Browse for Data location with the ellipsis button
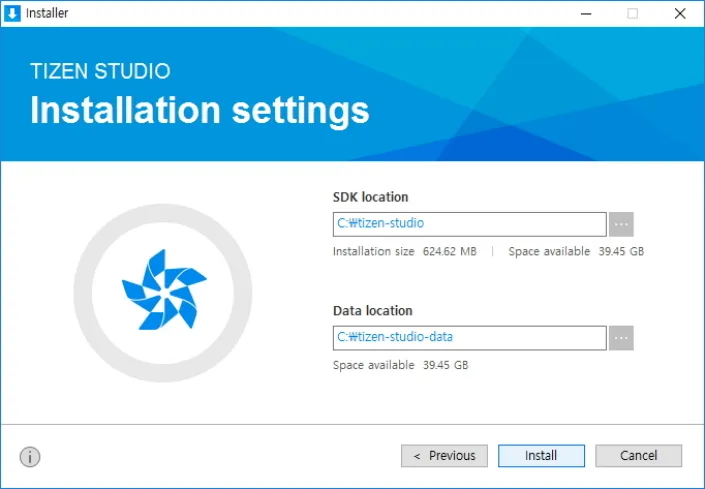The width and height of the screenshot is (705, 489). point(621,338)
